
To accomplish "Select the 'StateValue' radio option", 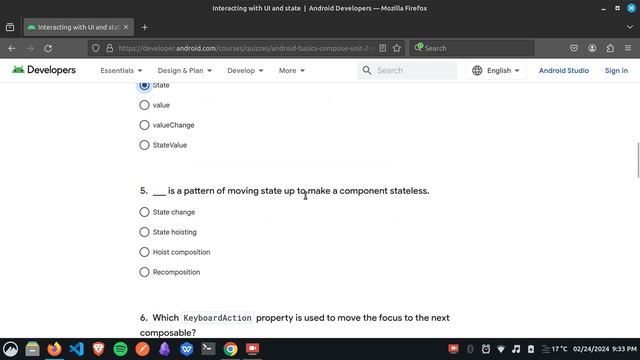I will 144,145.
